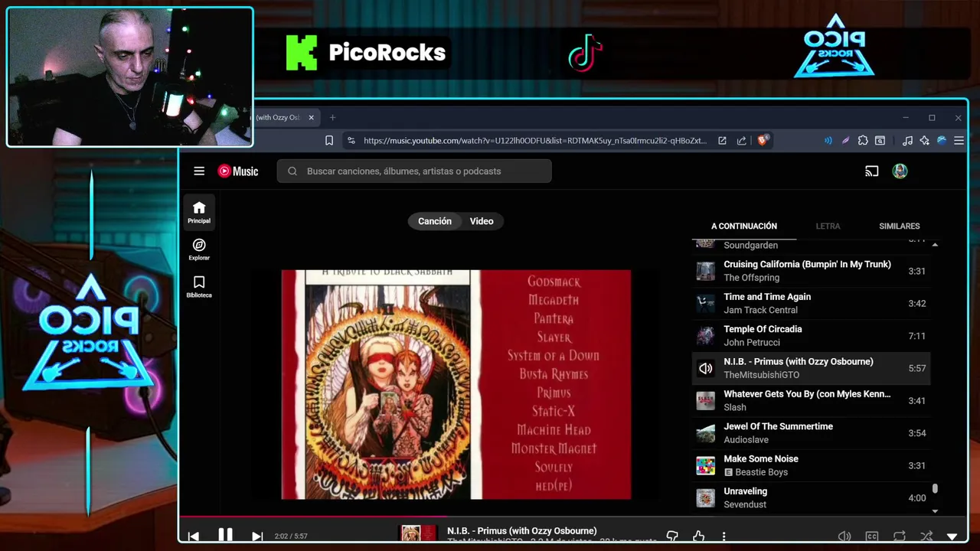Open browser extensions puzzle icon
Viewport: 980px width, 551px height.
863,141
